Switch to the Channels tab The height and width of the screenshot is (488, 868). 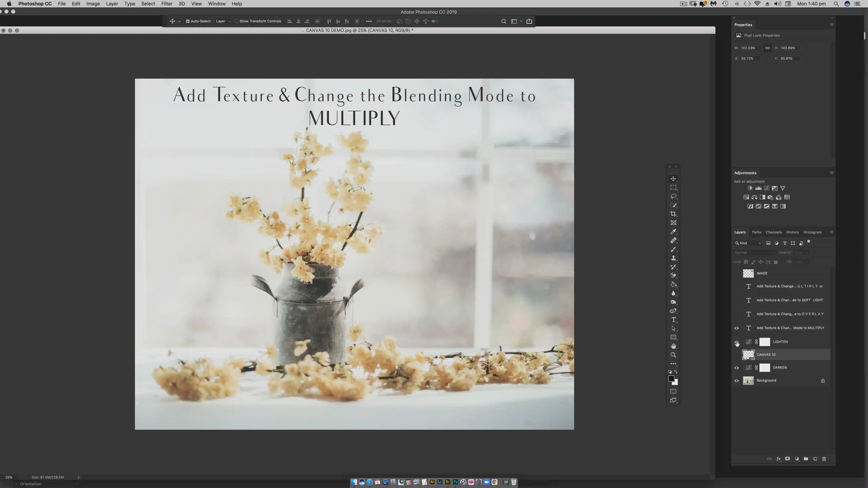(774, 232)
